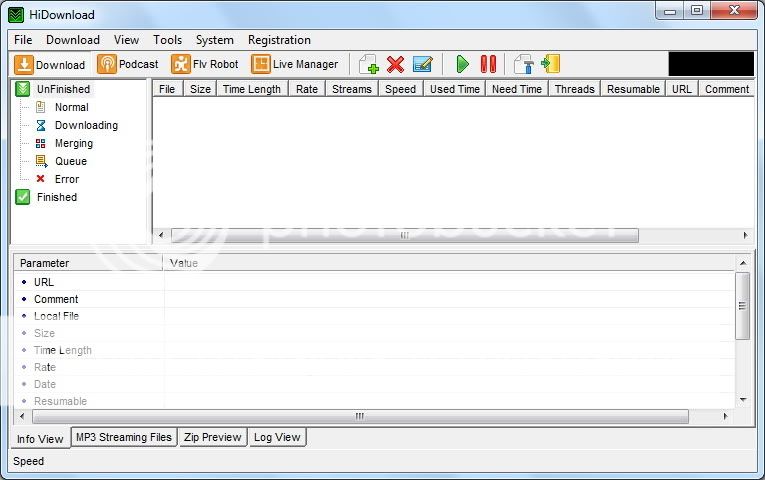Screen dimensions: 765x480
Task: Click the Normal document icon
Action: (41, 107)
